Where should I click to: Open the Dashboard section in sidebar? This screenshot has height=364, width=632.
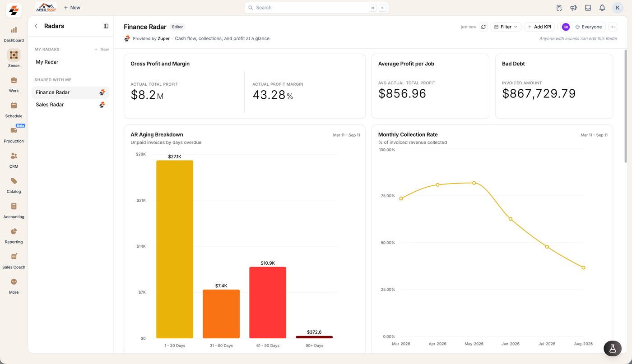point(14,34)
